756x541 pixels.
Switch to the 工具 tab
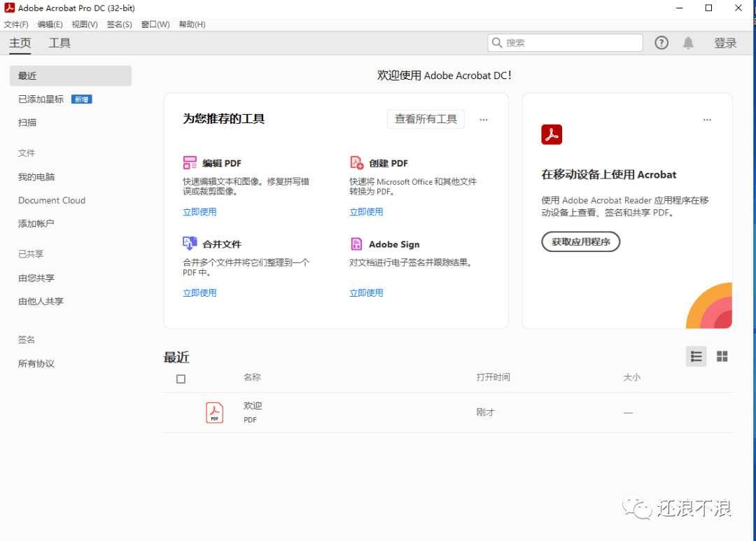click(x=59, y=43)
